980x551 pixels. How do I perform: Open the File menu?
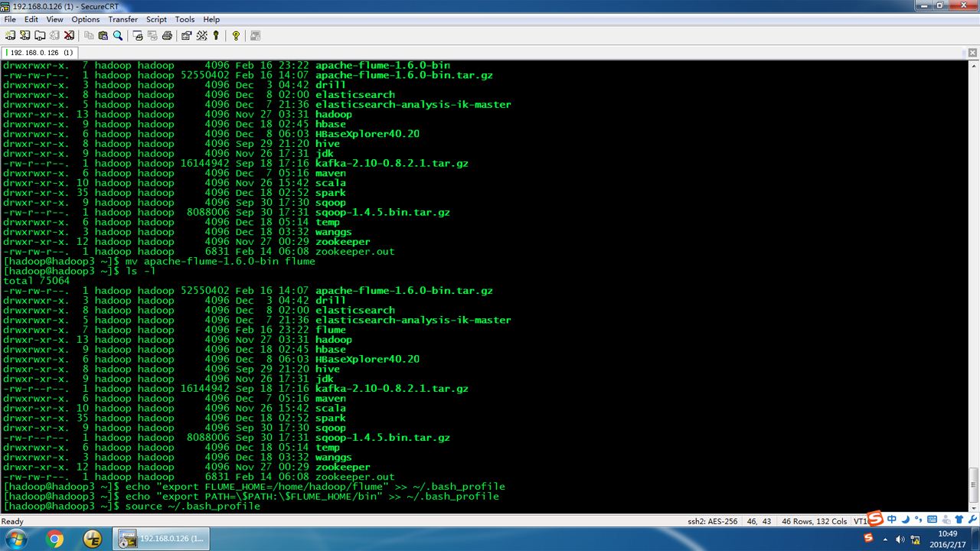[x=10, y=19]
